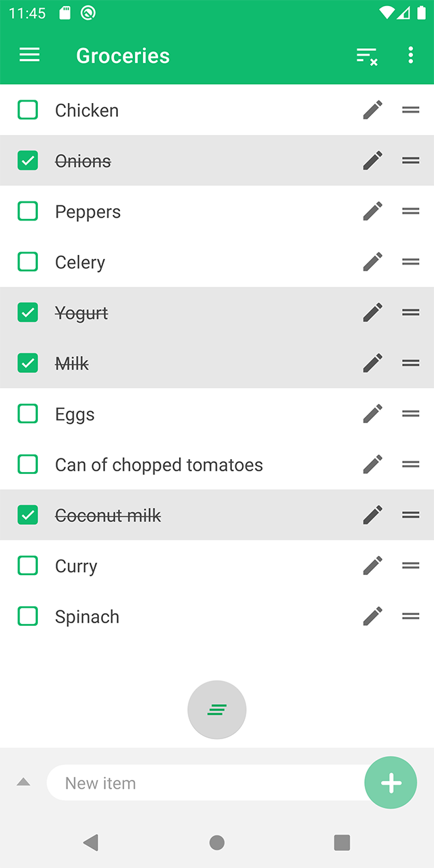The width and height of the screenshot is (434, 868).
Task: Click the pencil icon next to Celery
Action: 372,262
